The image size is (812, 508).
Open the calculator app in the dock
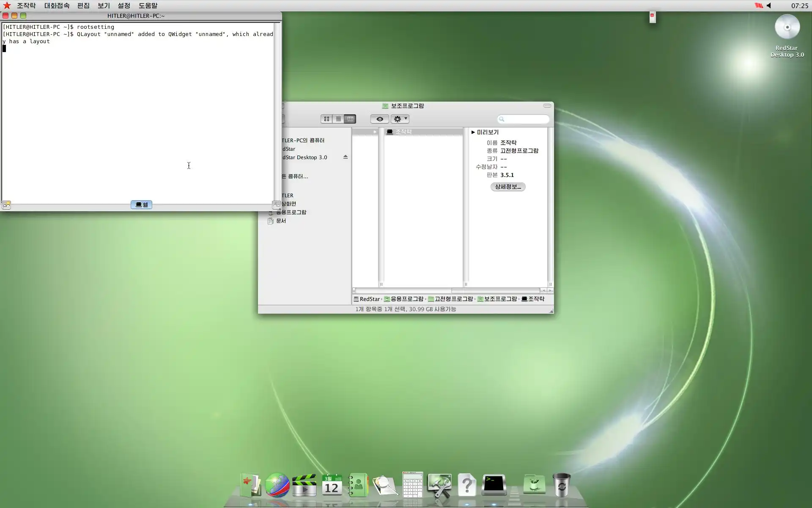412,485
